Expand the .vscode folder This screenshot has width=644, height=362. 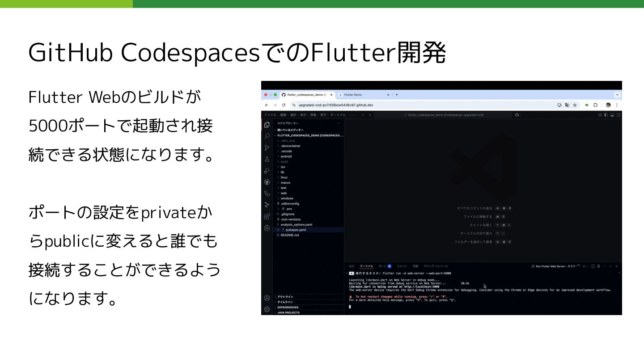pos(309,151)
